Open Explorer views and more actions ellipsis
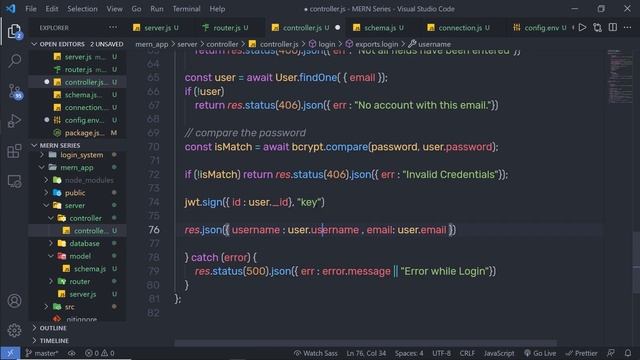 coord(113,27)
